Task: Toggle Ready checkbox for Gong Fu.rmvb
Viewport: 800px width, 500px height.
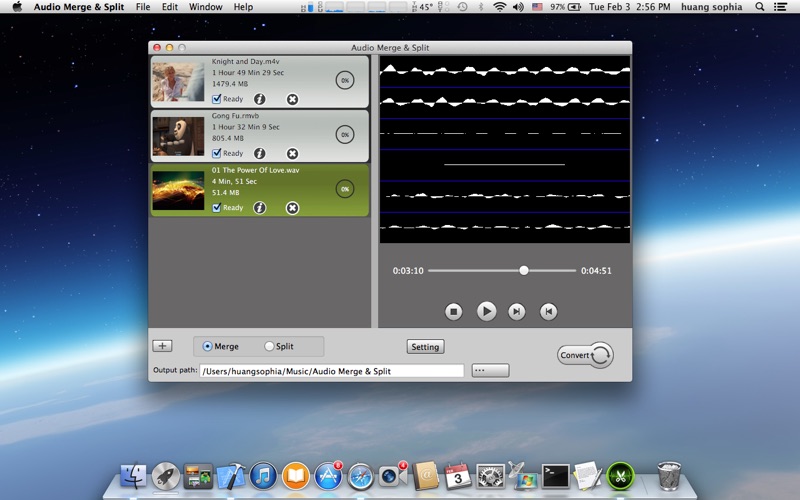Action: pos(217,154)
